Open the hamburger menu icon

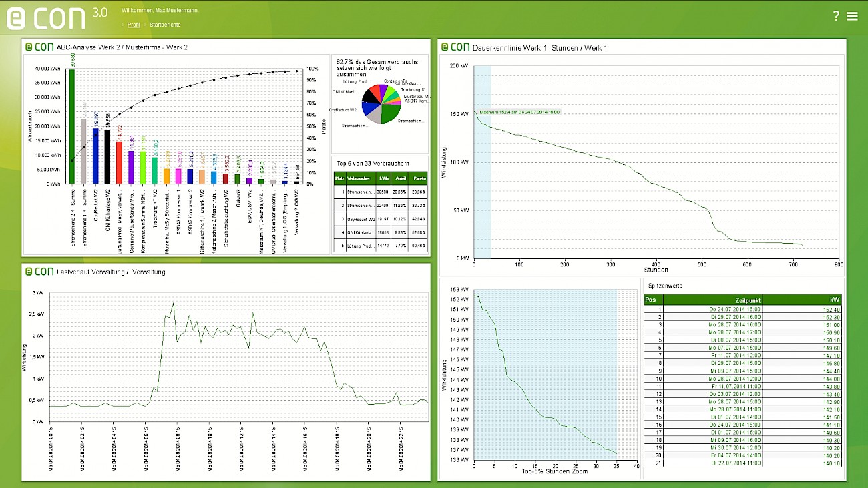[852, 17]
